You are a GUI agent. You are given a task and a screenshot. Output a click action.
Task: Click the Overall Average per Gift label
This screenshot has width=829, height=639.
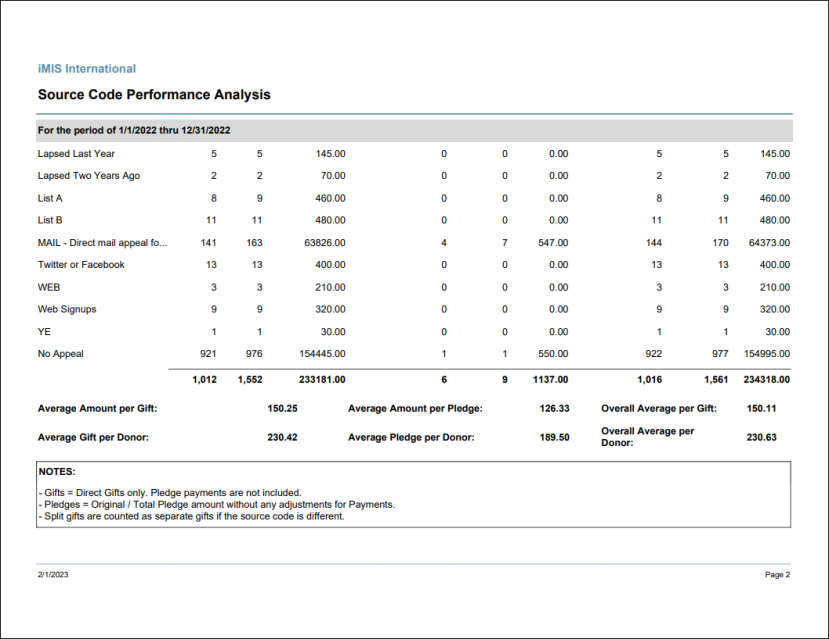(659, 409)
